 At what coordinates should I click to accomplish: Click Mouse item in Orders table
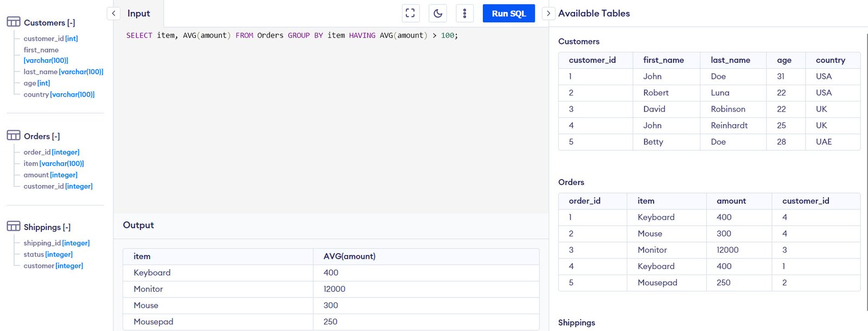click(x=650, y=234)
